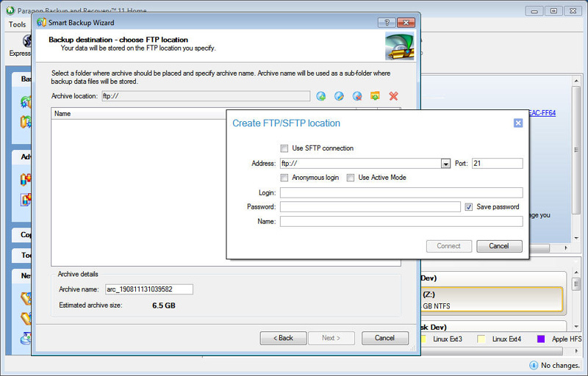Image resolution: width=588 pixels, height=376 pixels.
Task: Maximize the Paragon main window
Action: (553, 11)
